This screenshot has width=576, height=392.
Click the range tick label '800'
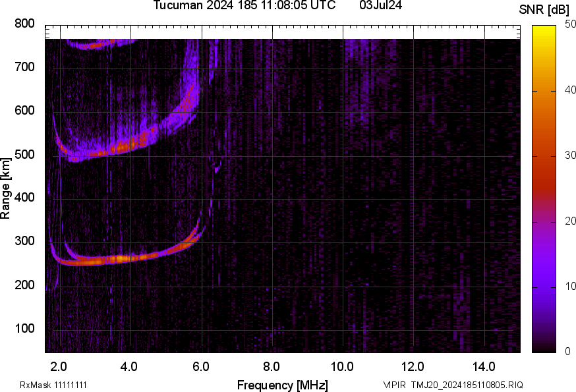pyautogui.click(x=24, y=24)
